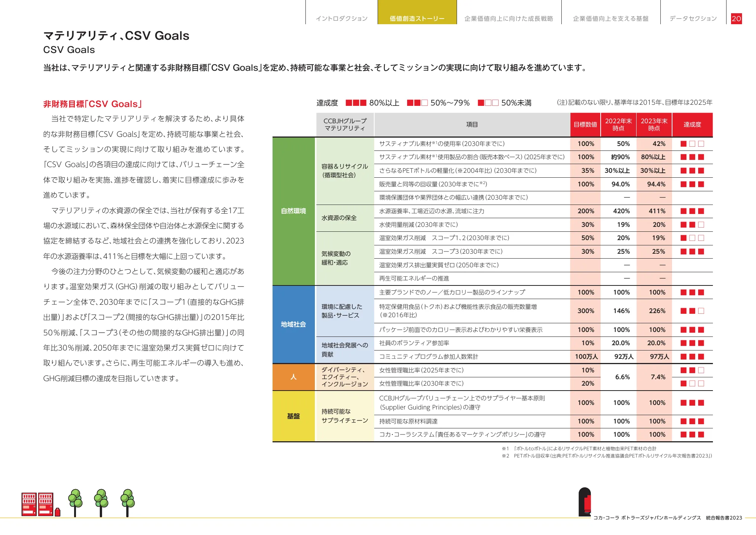Click achievement squares for ノー／低カロリー製品 row

[692, 292]
